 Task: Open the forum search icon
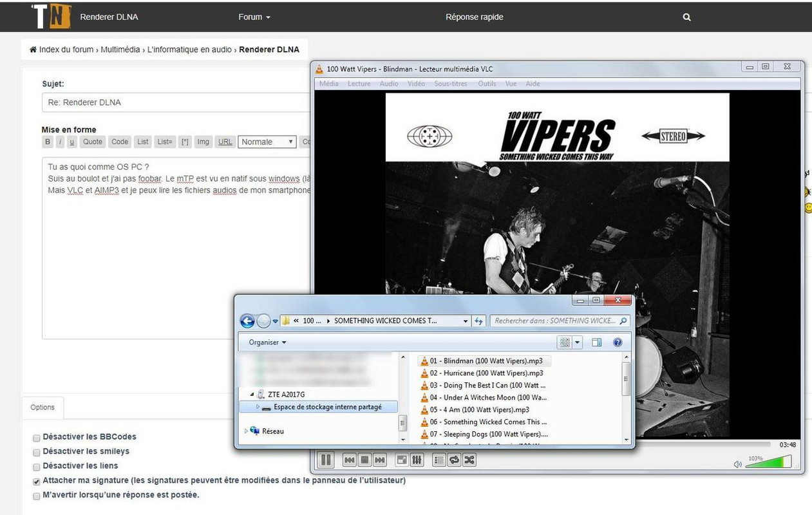click(686, 17)
